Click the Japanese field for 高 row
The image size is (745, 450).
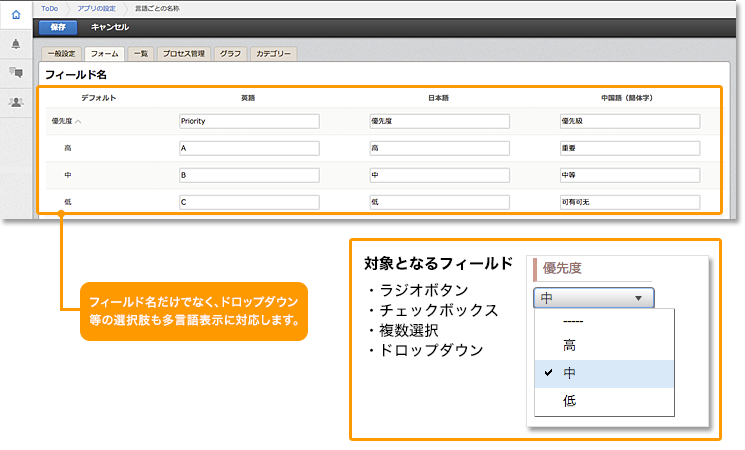[439, 148]
